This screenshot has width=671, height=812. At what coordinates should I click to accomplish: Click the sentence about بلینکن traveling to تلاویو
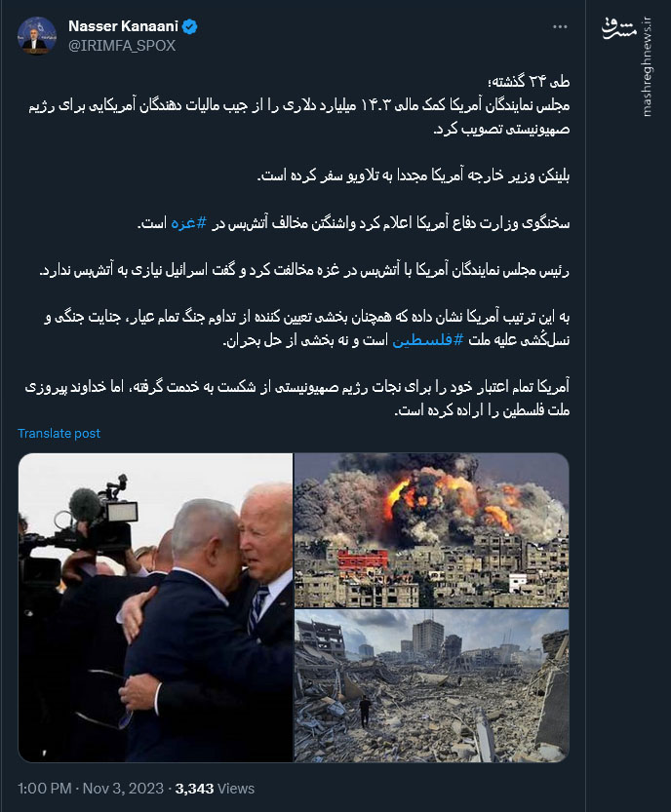tap(414, 176)
